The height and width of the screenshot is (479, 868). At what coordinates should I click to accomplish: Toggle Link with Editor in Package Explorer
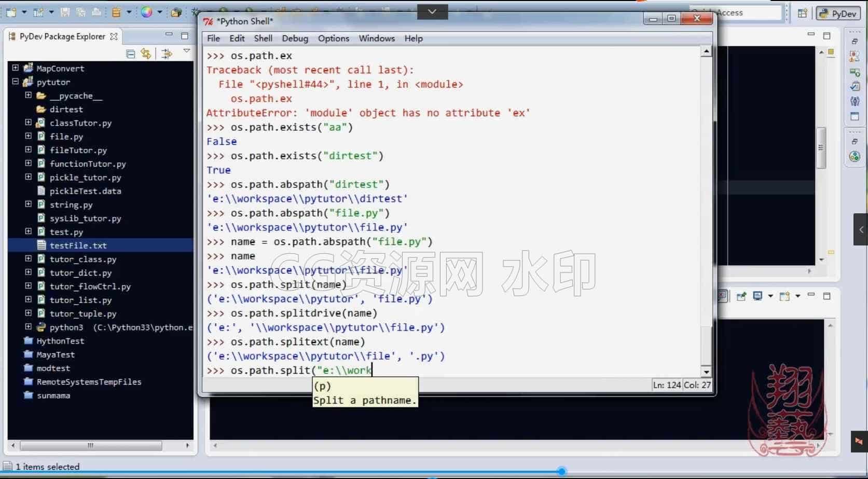146,53
